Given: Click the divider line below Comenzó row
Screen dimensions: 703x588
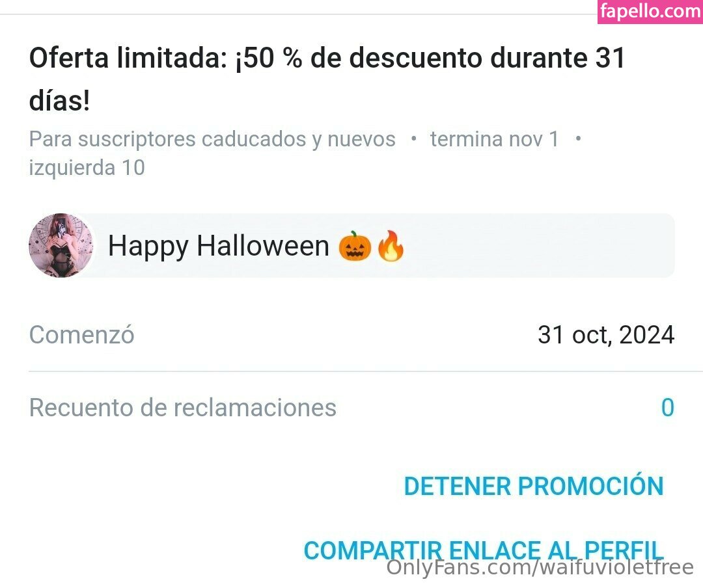Looking at the screenshot, I should (365, 371).
